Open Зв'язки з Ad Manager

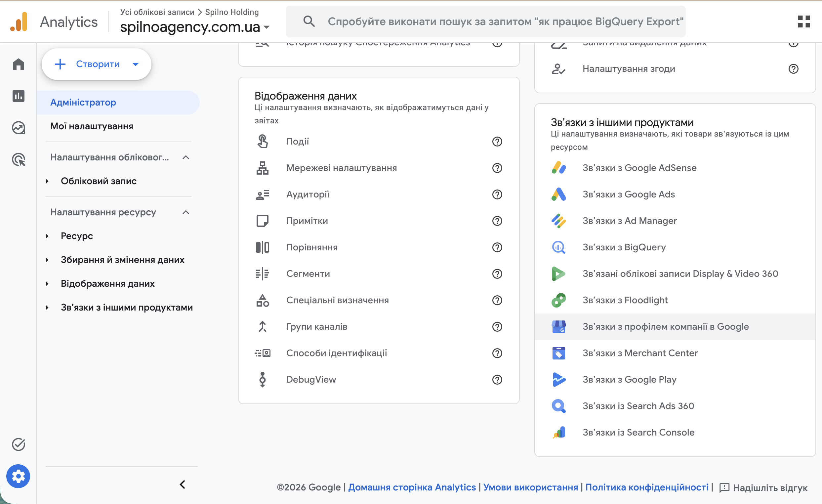point(675,221)
